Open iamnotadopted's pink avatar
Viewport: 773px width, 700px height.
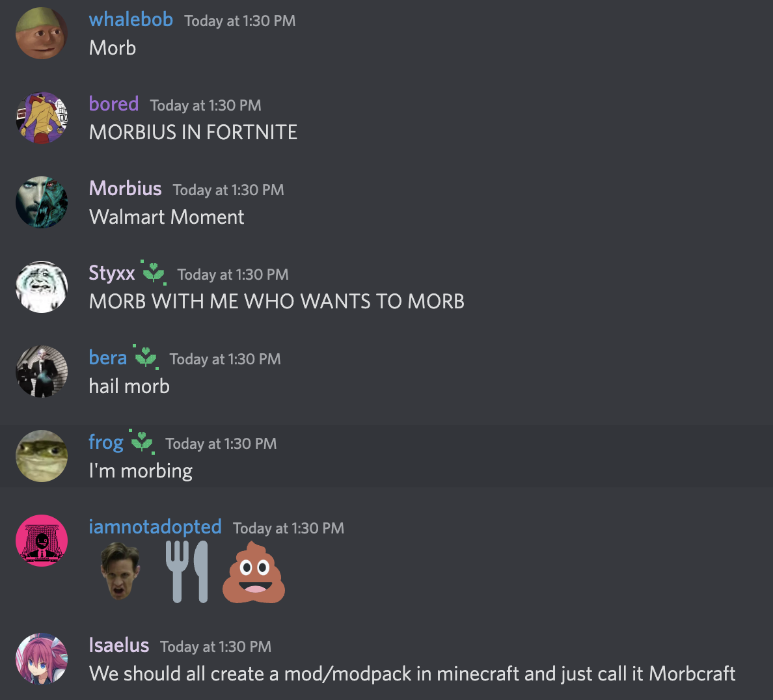pyautogui.click(x=42, y=541)
